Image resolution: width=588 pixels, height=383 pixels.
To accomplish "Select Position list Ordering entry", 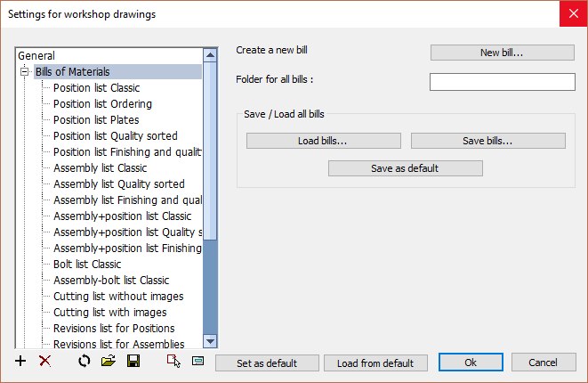I will tap(102, 103).
